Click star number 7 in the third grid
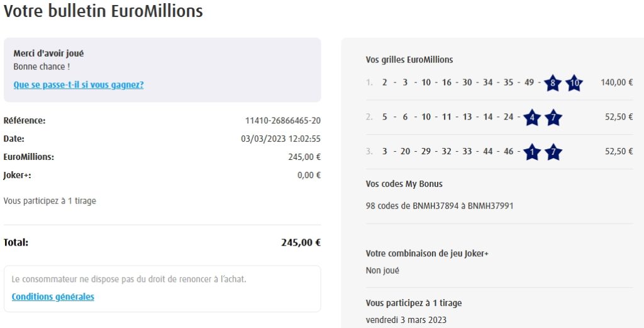644x328 pixels. [x=553, y=152]
